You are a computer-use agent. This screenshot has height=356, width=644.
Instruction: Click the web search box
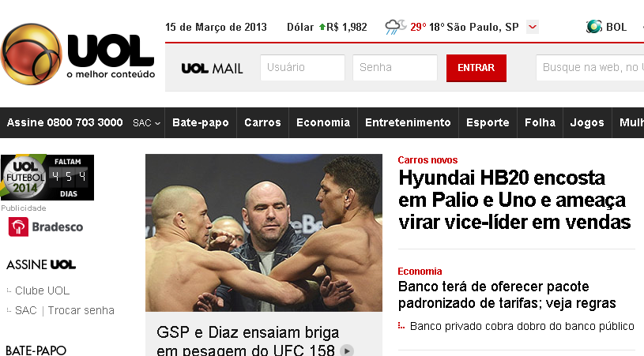589,68
